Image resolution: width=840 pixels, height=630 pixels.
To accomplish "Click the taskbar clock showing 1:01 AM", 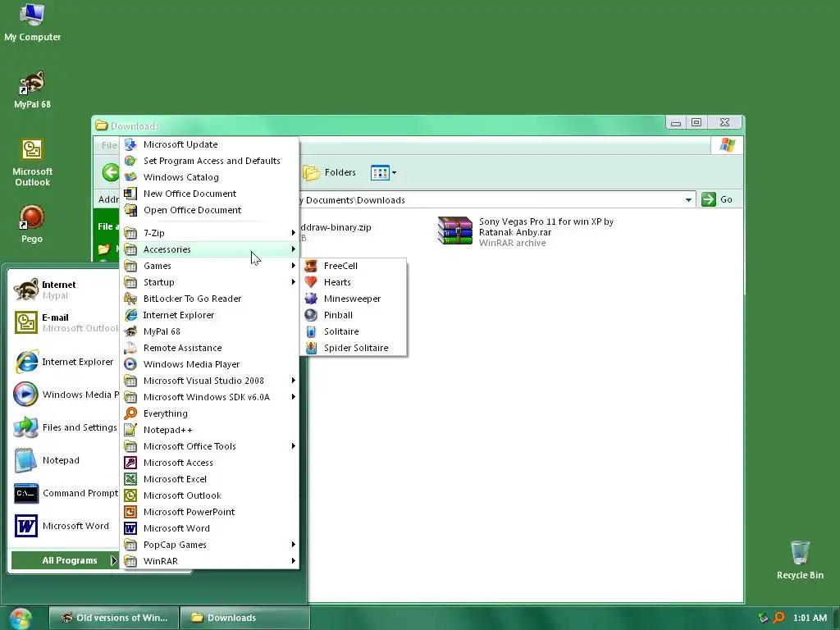I will click(810, 618).
